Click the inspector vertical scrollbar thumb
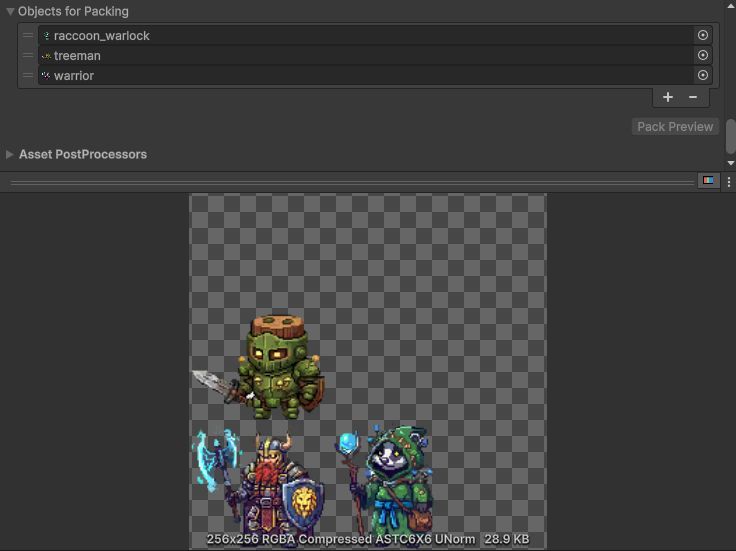The width and height of the screenshot is (736, 551). pos(730,137)
